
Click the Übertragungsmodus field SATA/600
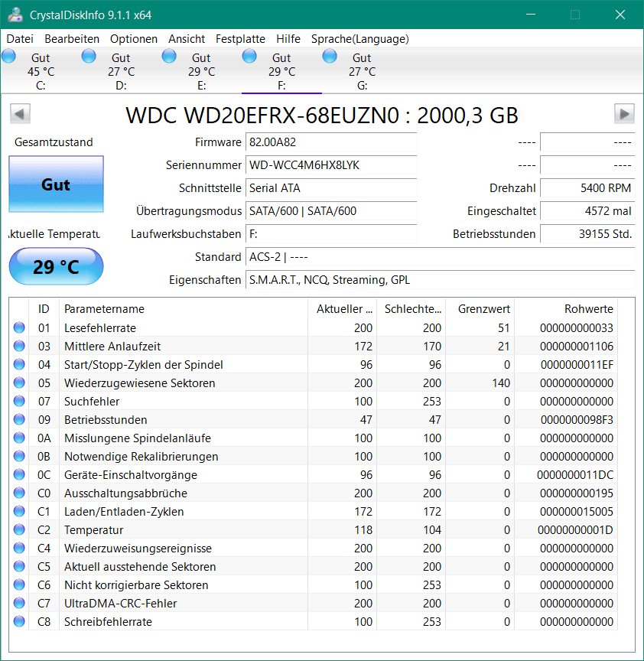(x=331, y=211)
